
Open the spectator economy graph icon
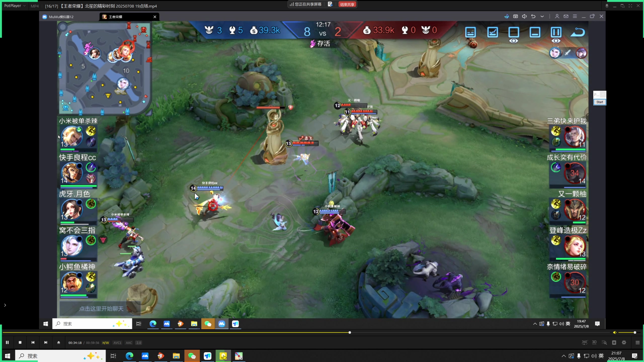493,32
